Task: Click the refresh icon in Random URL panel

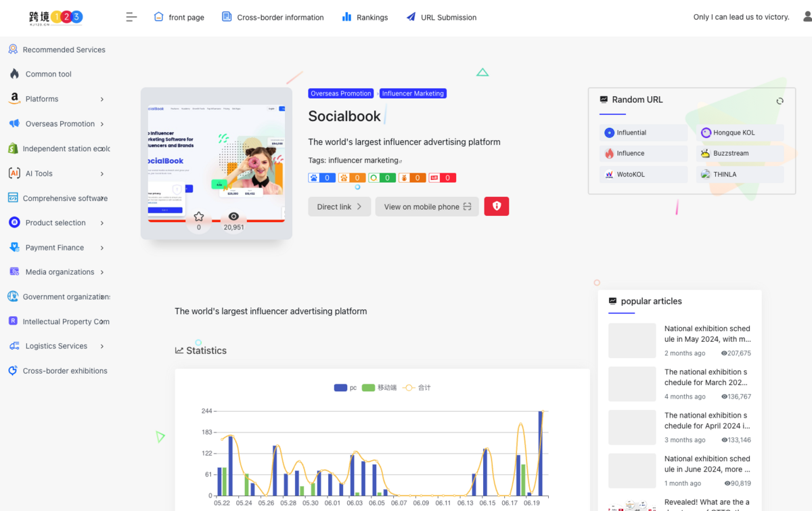Action: tap(780, 100)
